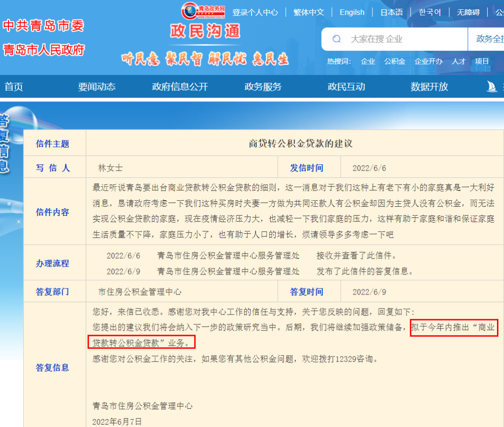Select 日本语 language option
504x427 pixels.
tap(391, 12)
